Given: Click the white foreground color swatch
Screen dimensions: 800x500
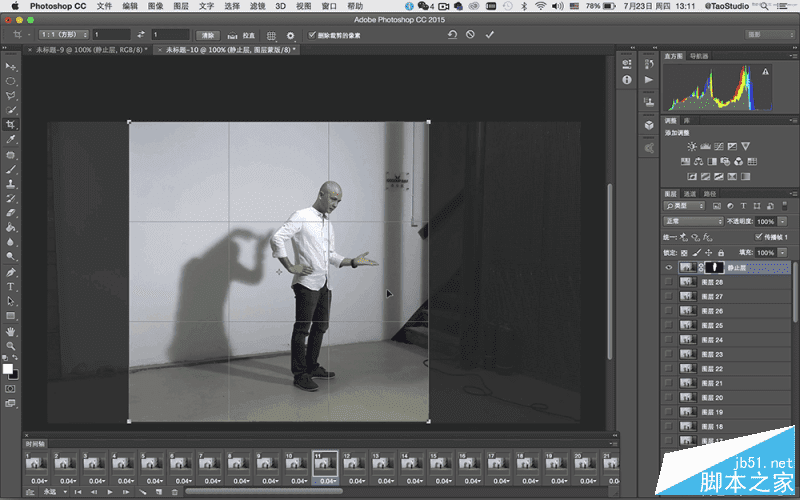Looking at the screenshot, I should coord(9,368).
